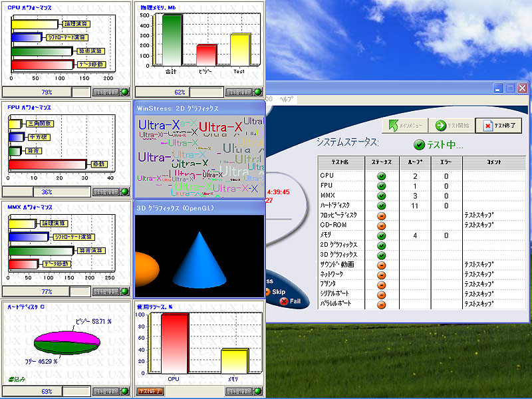Click the green LED in FPU performance panel
The image size is (532, 399).
(x=125, y=192)
